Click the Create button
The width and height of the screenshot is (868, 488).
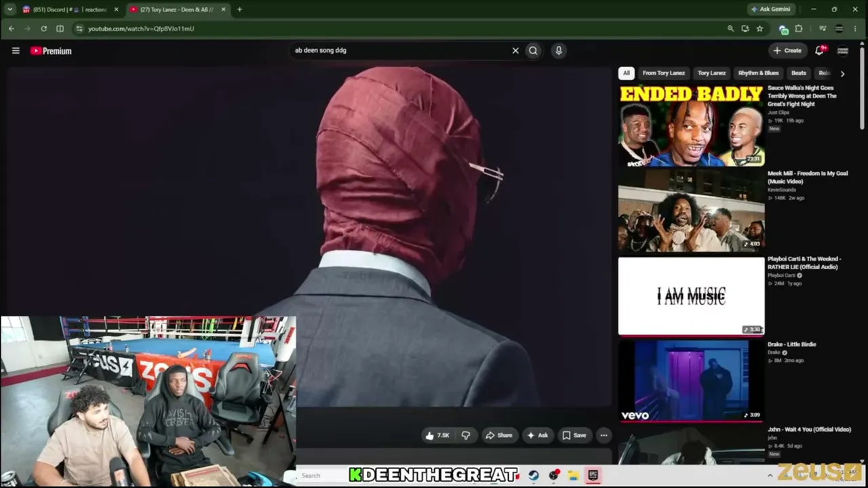pyautogui.click(x=787, y=50)
